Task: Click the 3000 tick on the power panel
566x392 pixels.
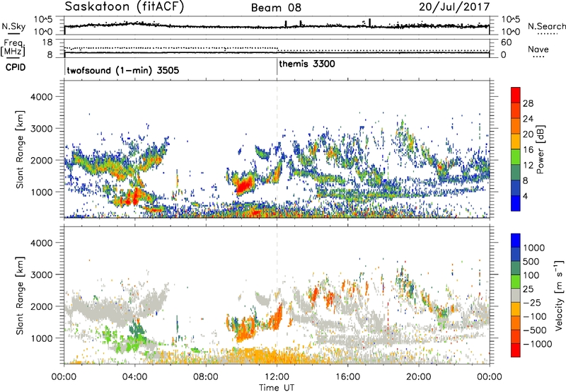Action: pos(41,129)
